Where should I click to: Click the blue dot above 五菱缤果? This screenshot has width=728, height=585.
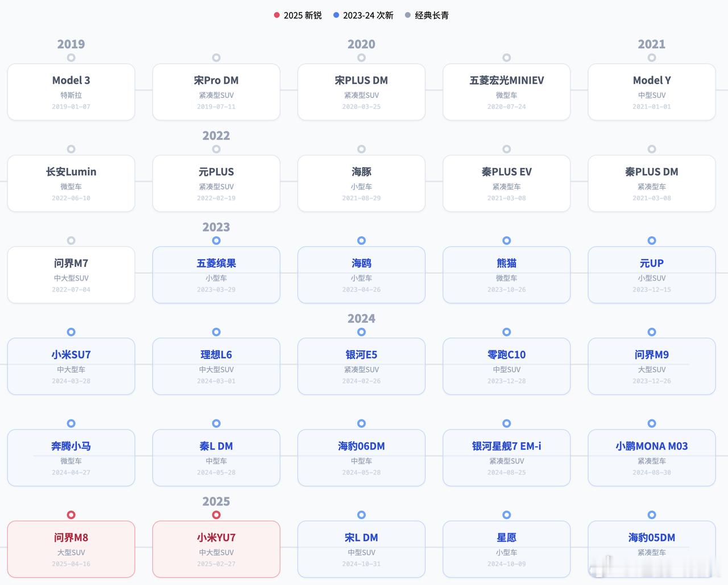click(216, 241)
